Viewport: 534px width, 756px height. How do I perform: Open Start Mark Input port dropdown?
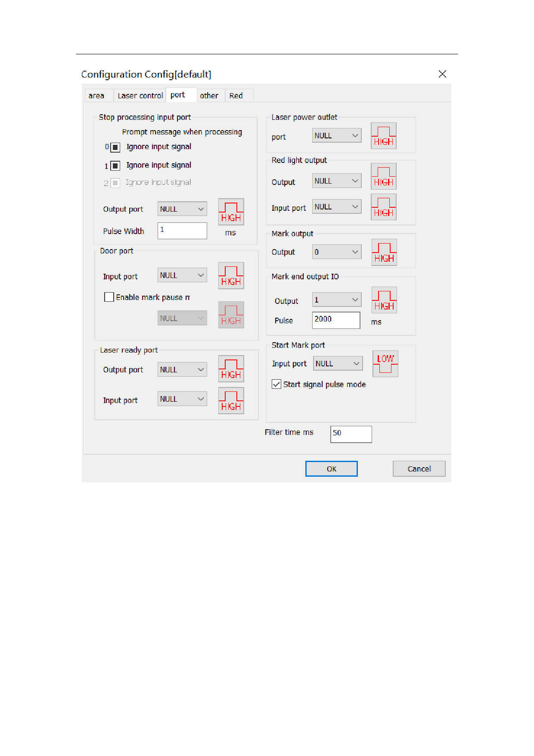tap(337, 364)
